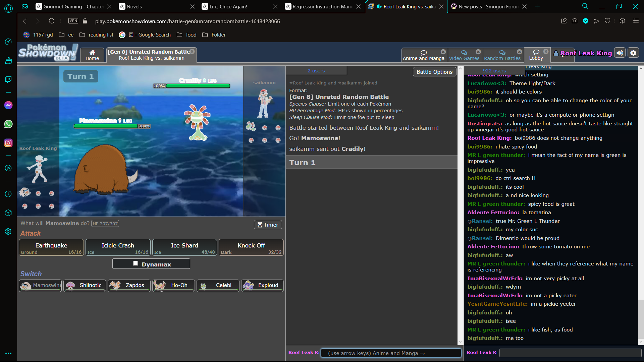Viewport: 644px width, 362px height.
Task: Click Cradily's green HP bar
Action: [x=198, y=86]
